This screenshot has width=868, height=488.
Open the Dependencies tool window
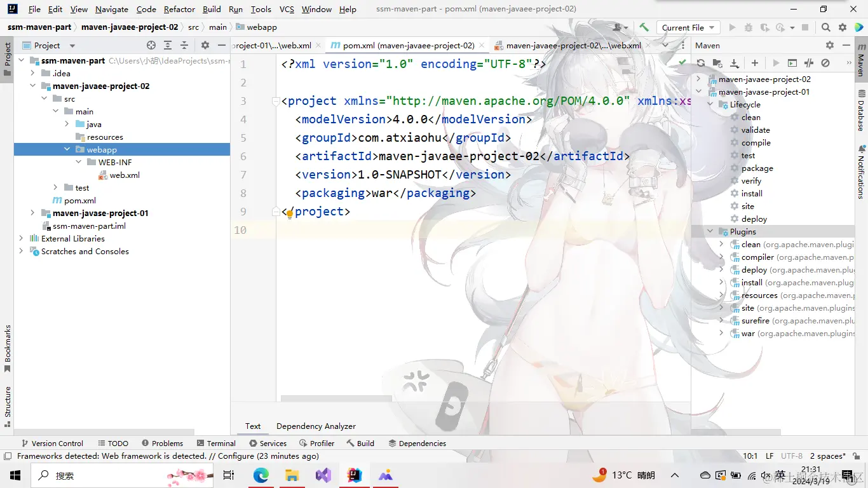pos(417,443)
